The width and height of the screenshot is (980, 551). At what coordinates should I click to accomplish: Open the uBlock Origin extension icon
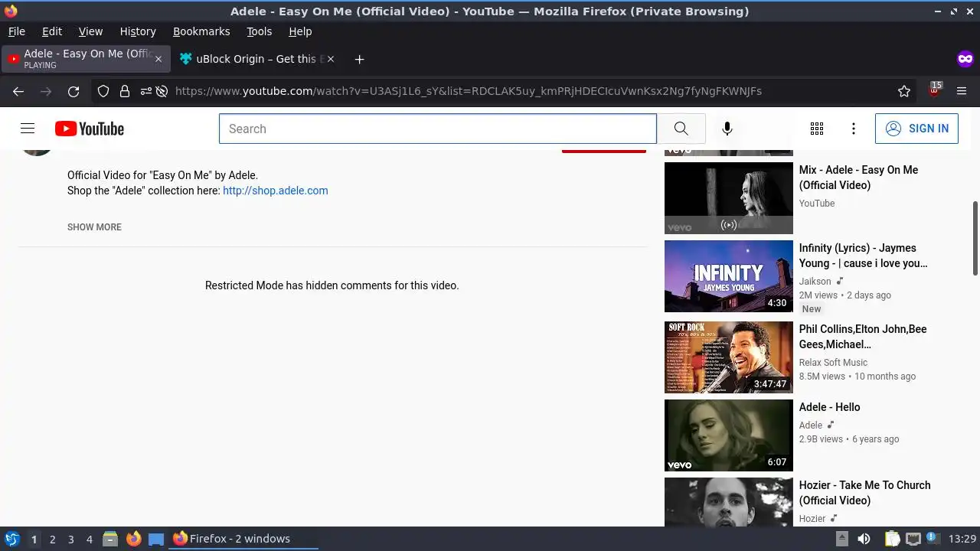934,90
